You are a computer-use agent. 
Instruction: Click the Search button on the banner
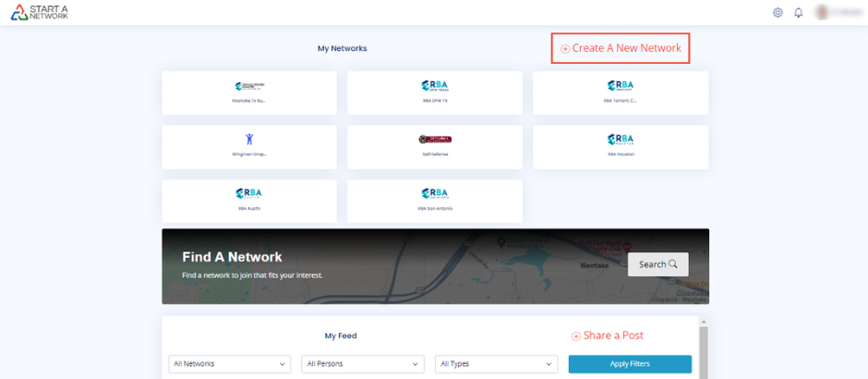657,264
